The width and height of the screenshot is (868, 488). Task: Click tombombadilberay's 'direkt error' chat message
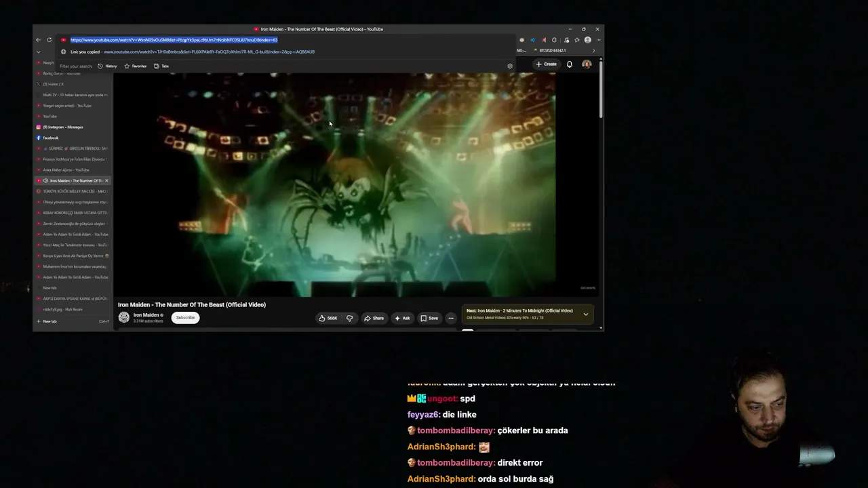point(520,463)
